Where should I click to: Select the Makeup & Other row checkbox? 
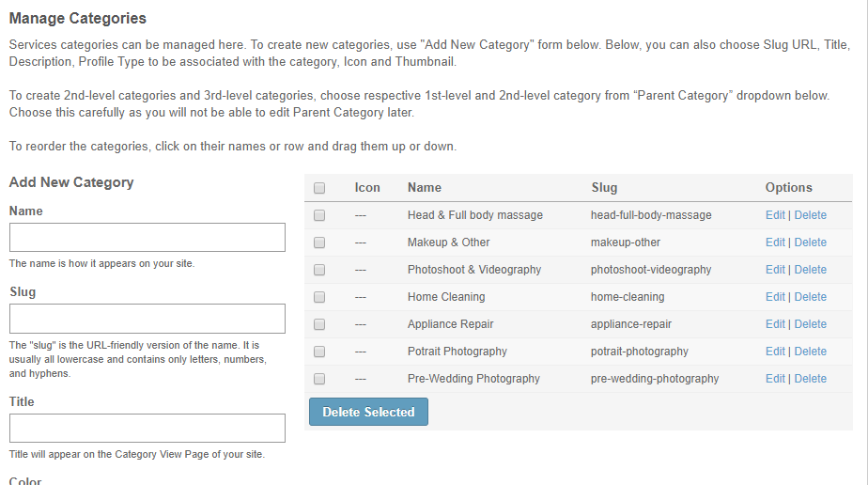(319, 242)
